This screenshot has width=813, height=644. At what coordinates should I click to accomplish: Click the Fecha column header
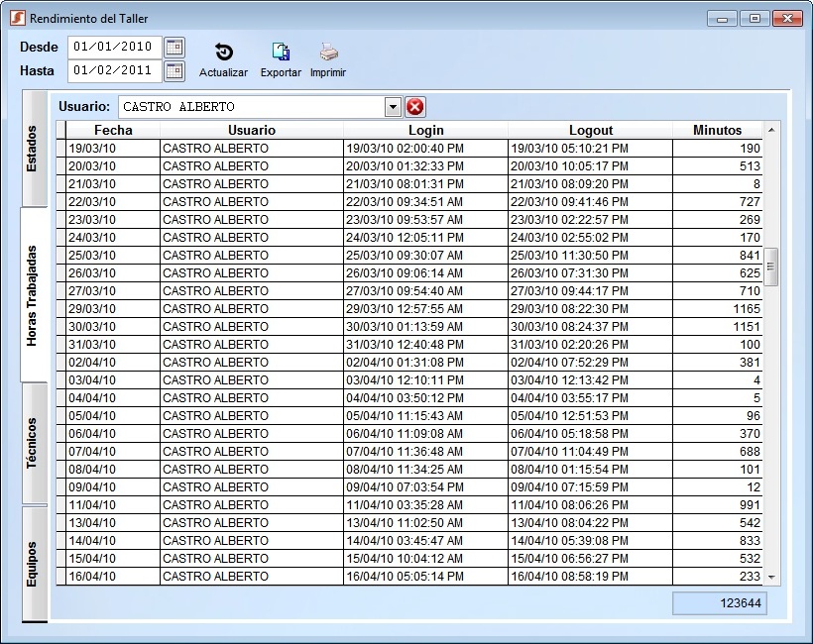(x=113, y=130)
